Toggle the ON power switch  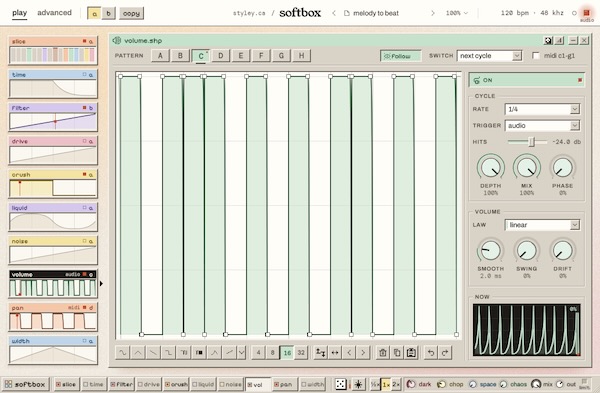click(x=527, y=80)
